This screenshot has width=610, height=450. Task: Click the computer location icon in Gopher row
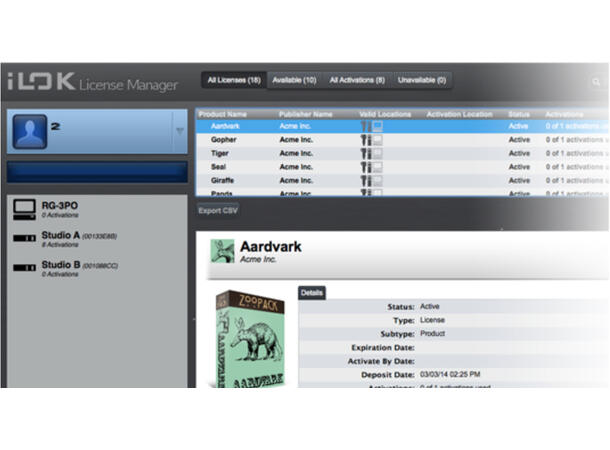377,140
